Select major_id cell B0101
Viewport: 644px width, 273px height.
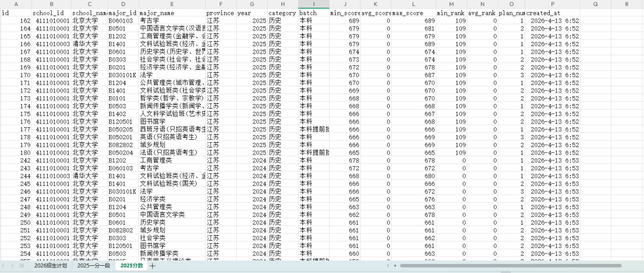pyautogui.click(x=123, y=99)
